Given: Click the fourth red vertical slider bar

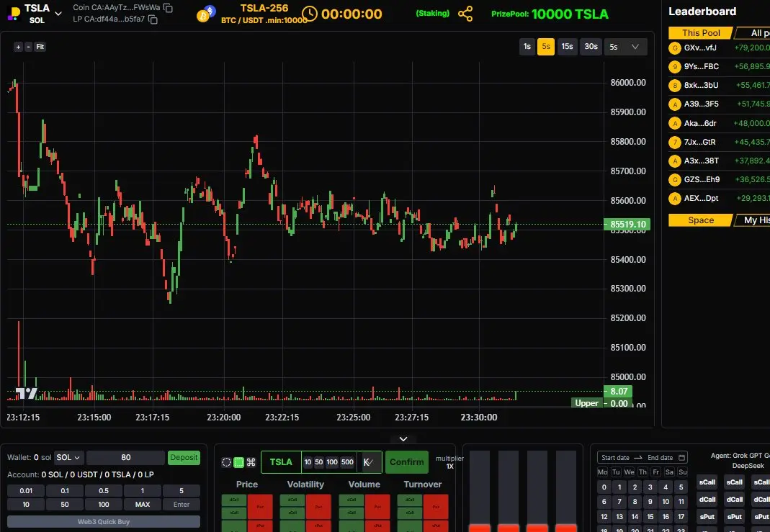Looking at the screenshot, I should coord(565,491).
